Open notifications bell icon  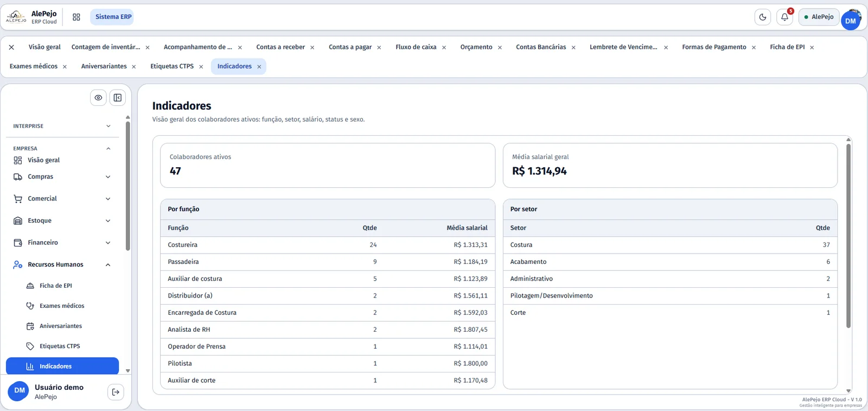pos(784,17)
